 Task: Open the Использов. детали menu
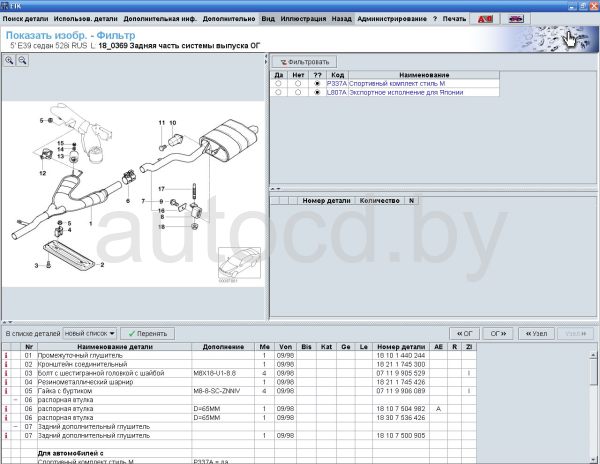click(86, 19)
